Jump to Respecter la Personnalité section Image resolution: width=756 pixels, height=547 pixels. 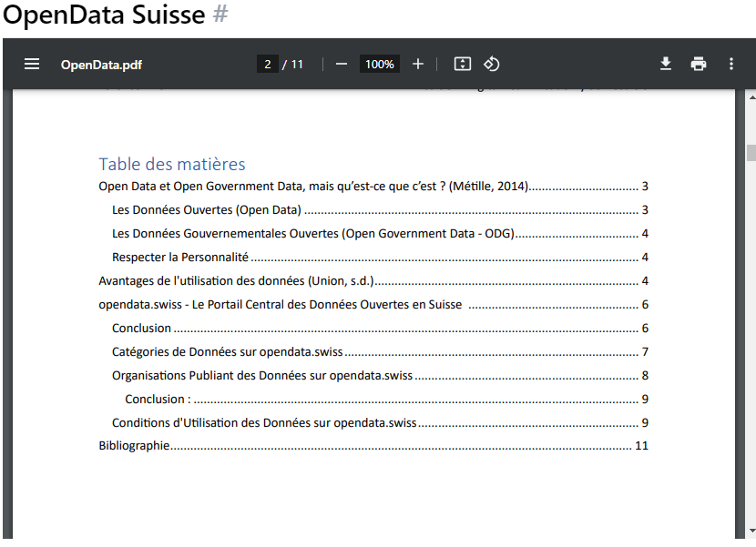[182, 257]
